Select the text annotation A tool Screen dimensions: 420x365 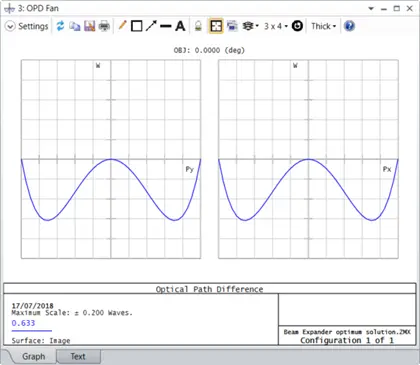coord(180,26)
